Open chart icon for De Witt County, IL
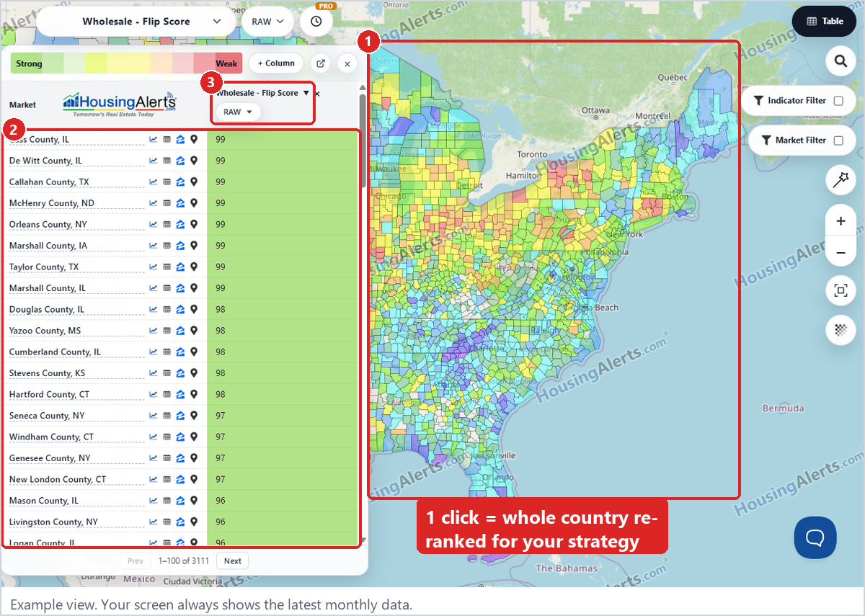Image resolution: width=865 pixels, height=616 pixels. pyautogui.click(x=154, y=161)
